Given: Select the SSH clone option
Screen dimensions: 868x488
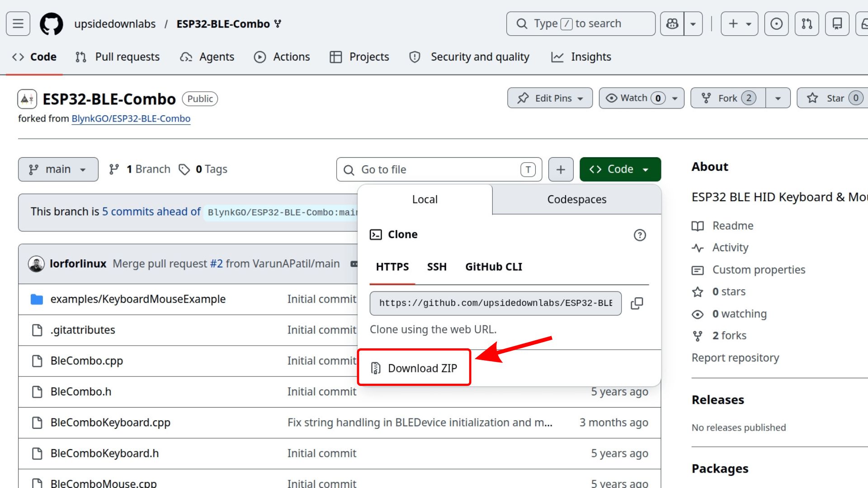Looking at the screenshot, I should pos(437,267).
